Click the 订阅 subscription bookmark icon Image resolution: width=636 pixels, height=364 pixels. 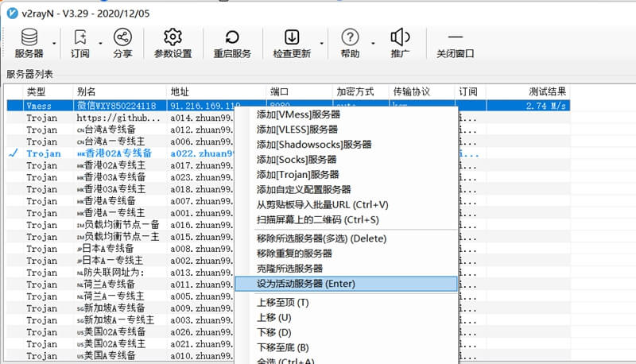click(80, 37)
